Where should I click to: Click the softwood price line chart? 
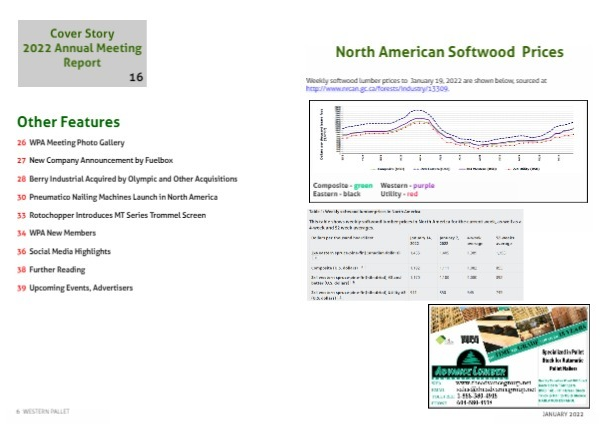pos(448,137)
